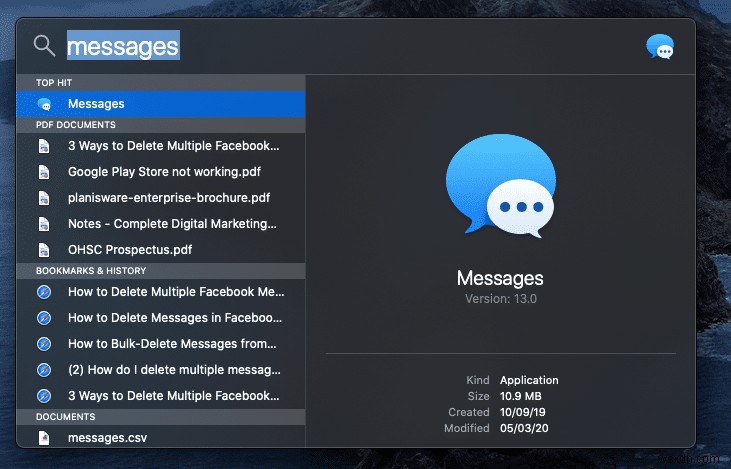Click PDF icon of Notes - Complete Digital Marketing
Image resolution: width=731 pixels, height=469 pixels.
[x=44, y=224]
